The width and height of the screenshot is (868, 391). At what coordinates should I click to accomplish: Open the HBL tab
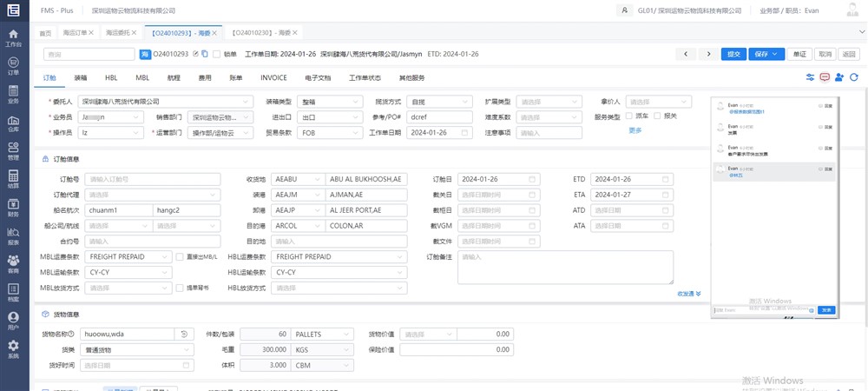pos(111,78)
